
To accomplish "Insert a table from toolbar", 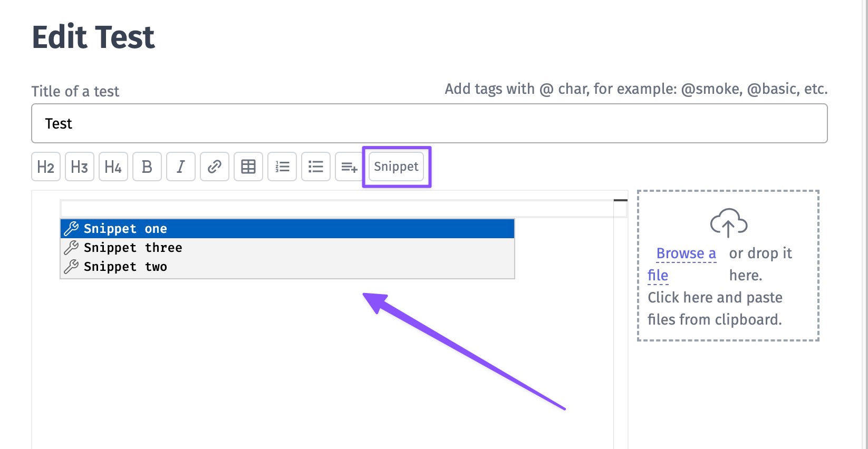I will pos(248,167).
